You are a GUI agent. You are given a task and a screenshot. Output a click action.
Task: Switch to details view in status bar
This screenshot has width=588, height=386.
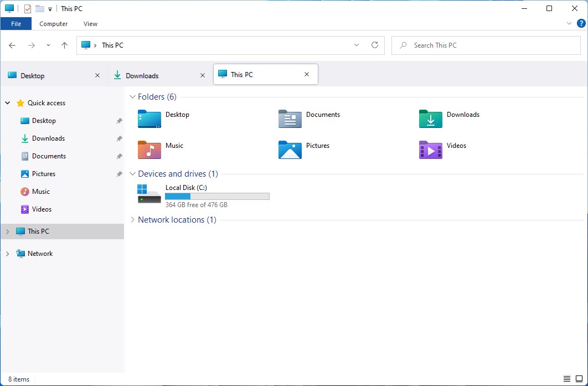[567, 379]
